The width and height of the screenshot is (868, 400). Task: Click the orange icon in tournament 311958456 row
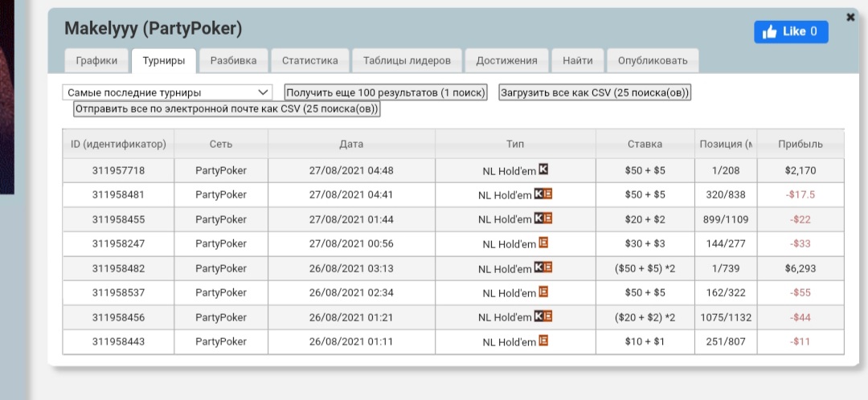pos(548,316)
